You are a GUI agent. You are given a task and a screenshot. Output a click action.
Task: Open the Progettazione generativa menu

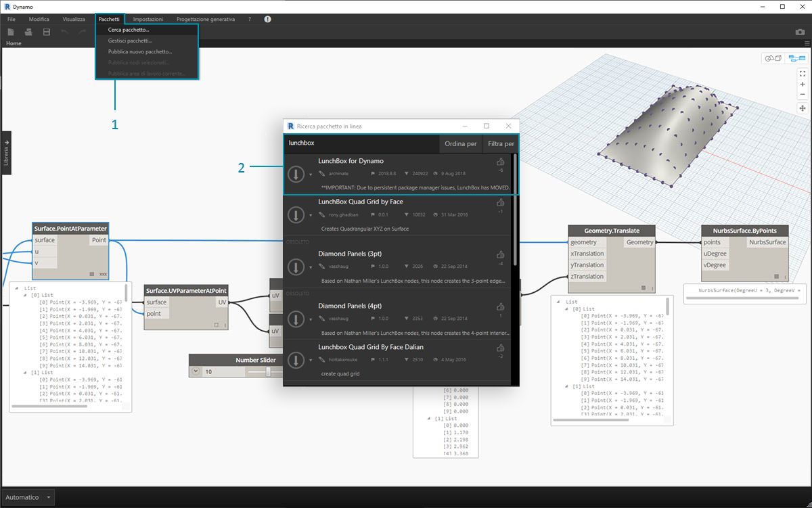206,19
